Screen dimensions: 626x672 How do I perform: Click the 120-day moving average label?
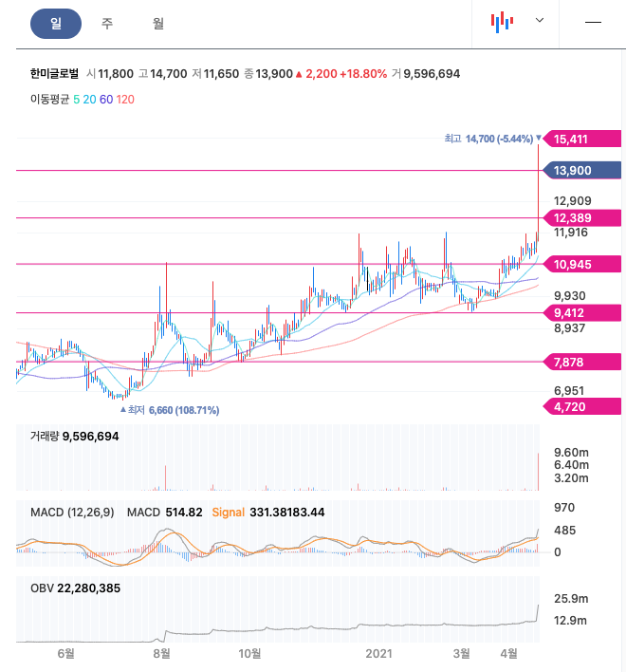[x=125, y=100]
